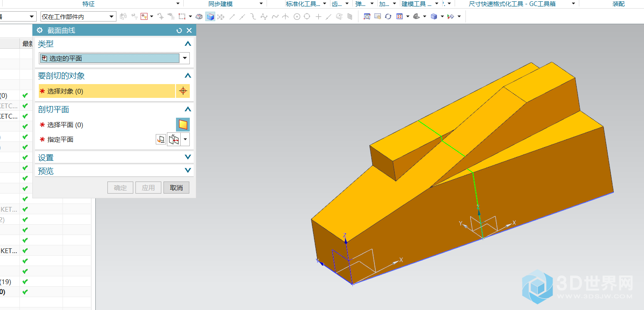Open the plane type dropdown beside 指定平面
This screenshot has width=644, height=310.
(x=185, y=139)
